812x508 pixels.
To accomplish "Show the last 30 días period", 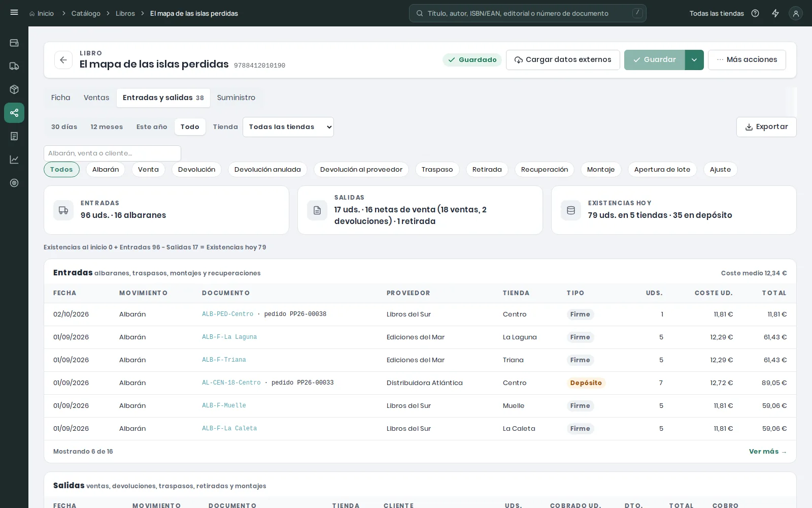I will coord(64,127).
